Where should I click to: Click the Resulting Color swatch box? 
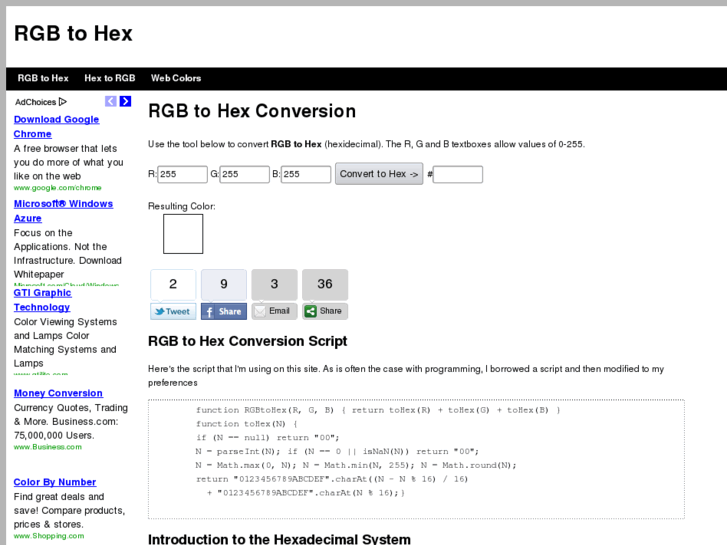(183, 234)
